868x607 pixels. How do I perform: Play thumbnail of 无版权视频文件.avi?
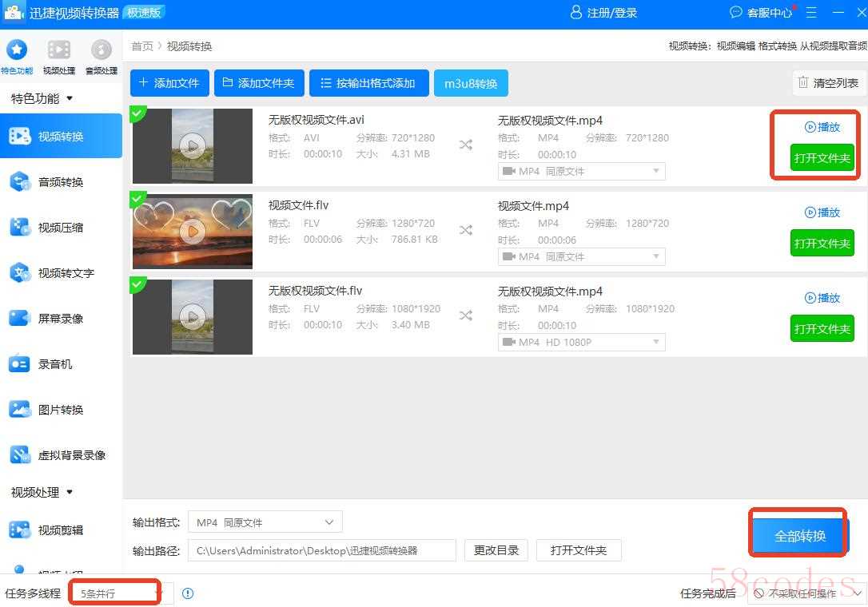coord(193,146)
